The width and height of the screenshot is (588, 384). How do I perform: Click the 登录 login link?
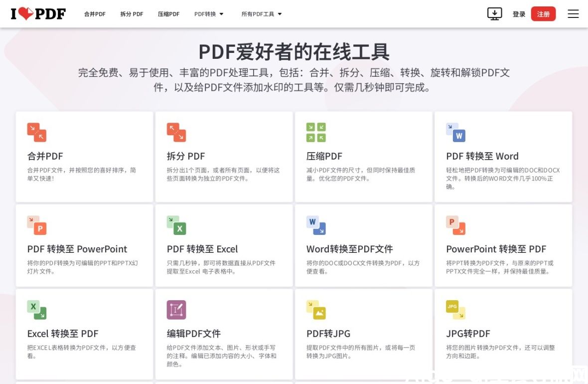[519, 14]
